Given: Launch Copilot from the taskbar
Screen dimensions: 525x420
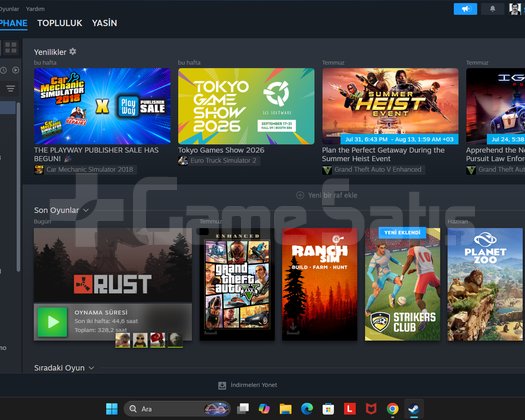Looking at the screenshot, I should (x=264, y=409).
